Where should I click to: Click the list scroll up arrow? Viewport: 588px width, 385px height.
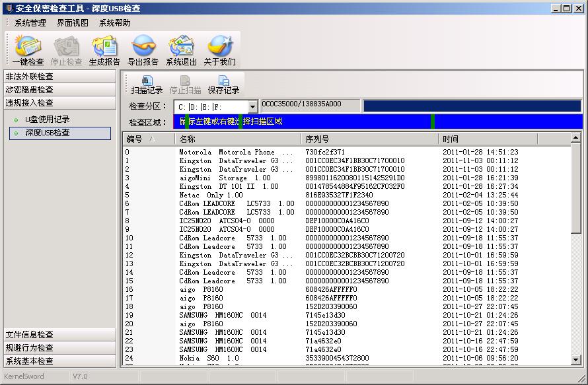point(576,138)
